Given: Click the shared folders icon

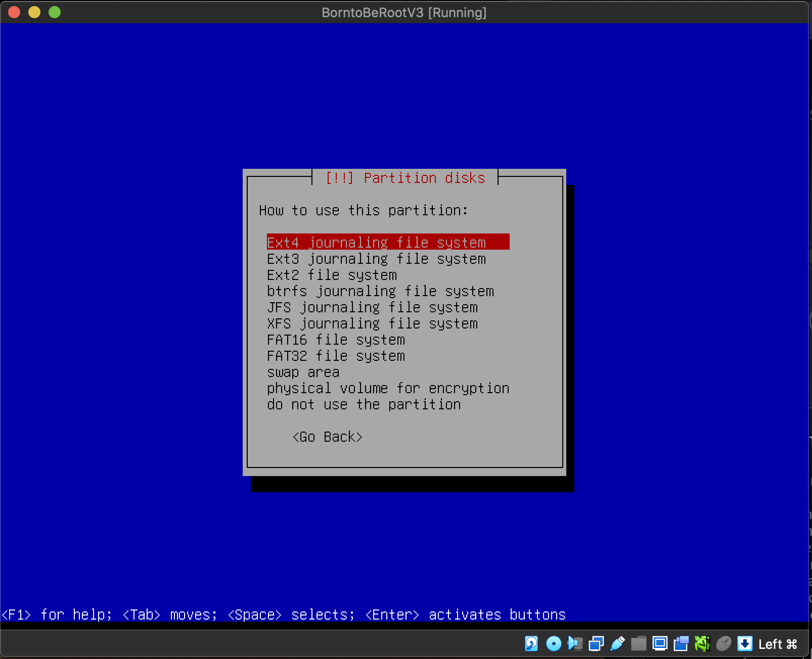Looking at the screenshot, I should pyautogui.click(x=639, y=643).
